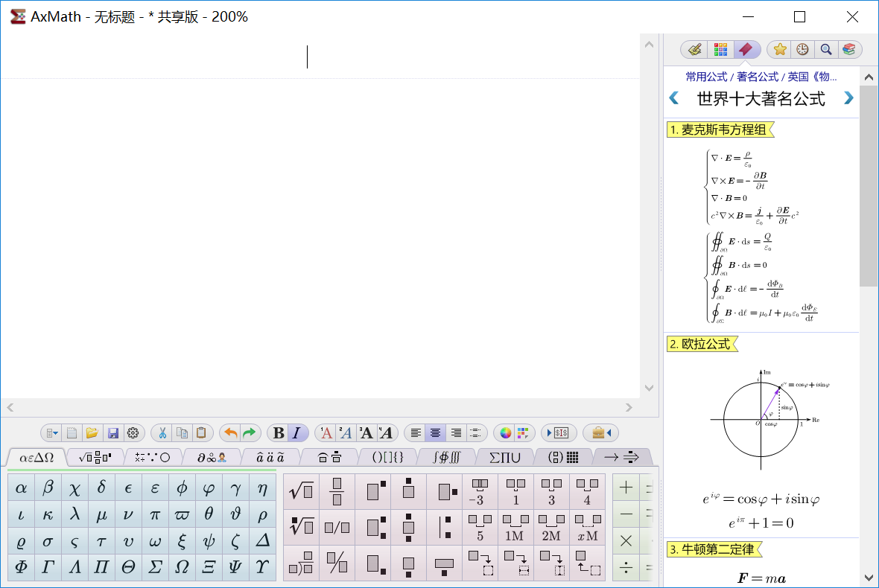
Task: Open the ∂∞ miscellaneous symbols tab
Action: tap(212, 458)
